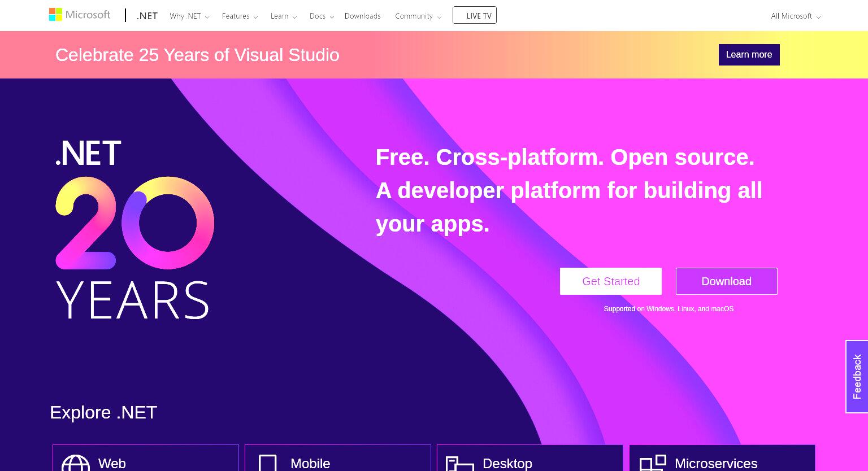Viewport: 868px width, 471px height.
Task: Go to the .NET home link
Action: click(x=147, y=16)
